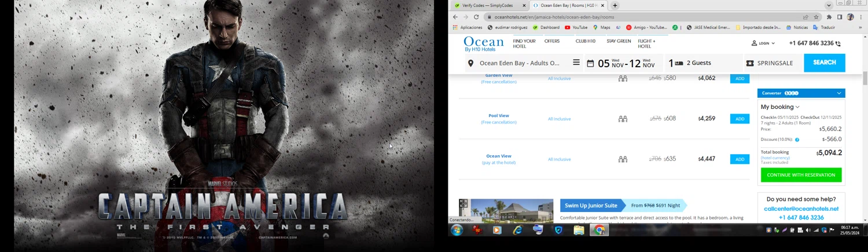Reload the Ocean hotels page
868x252 pixels.
point(476,17)
